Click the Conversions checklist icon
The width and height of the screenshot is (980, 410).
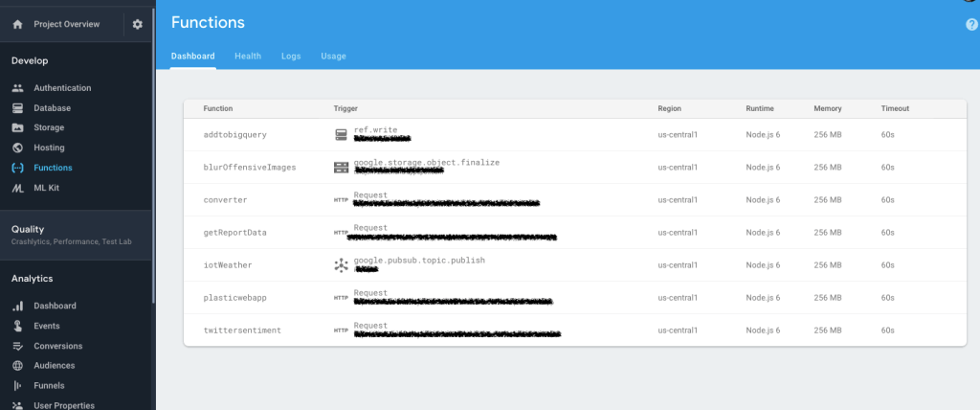click(17, 346)
